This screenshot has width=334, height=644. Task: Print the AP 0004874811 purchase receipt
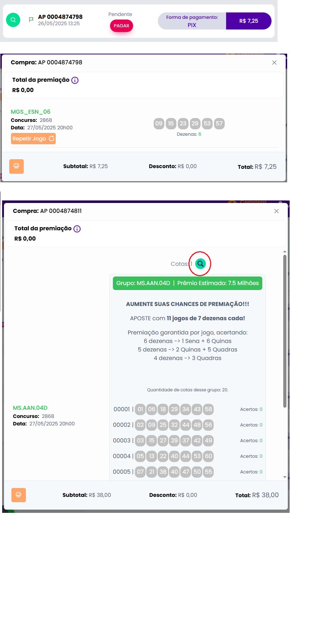click(18, 495)
